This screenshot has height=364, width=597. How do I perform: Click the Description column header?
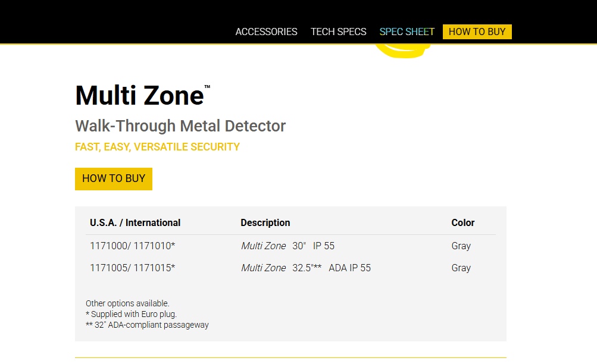pyautogui.click(x=265, y=222)
